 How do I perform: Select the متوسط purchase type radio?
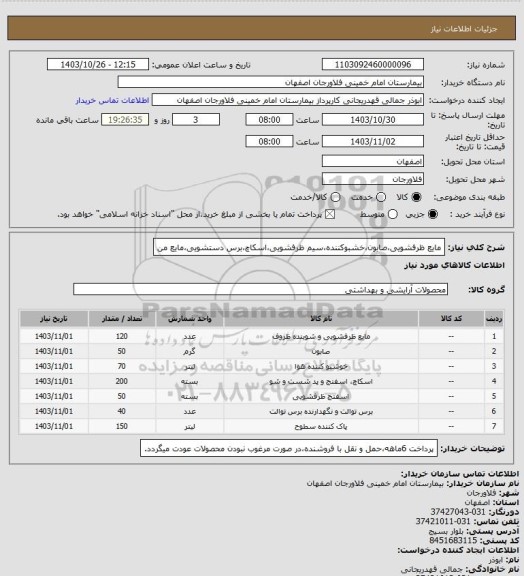coord(392,214)
